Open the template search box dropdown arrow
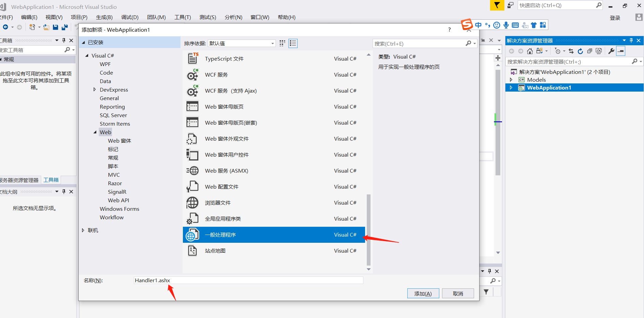Image resolution: width=644 pixels, height=318 pixels. (475, 44)
